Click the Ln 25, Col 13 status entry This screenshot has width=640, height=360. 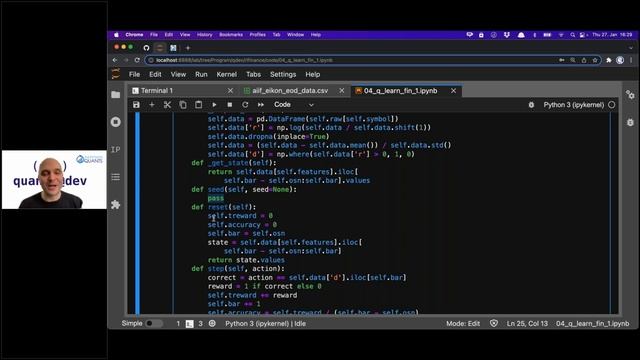[x=527, y=324]
